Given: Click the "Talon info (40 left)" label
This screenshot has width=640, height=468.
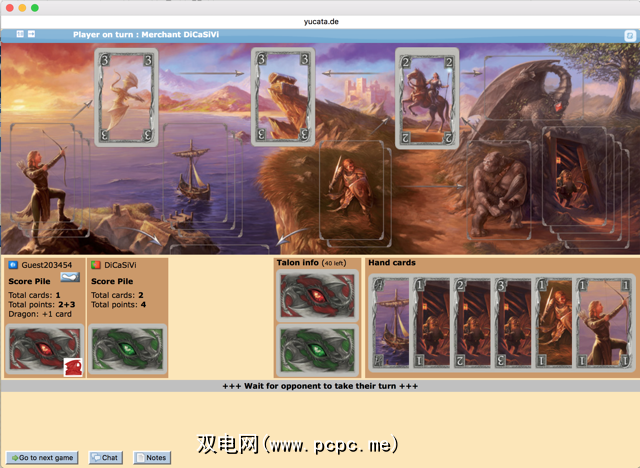Looking at the screenshot, I should pos(311,263).
